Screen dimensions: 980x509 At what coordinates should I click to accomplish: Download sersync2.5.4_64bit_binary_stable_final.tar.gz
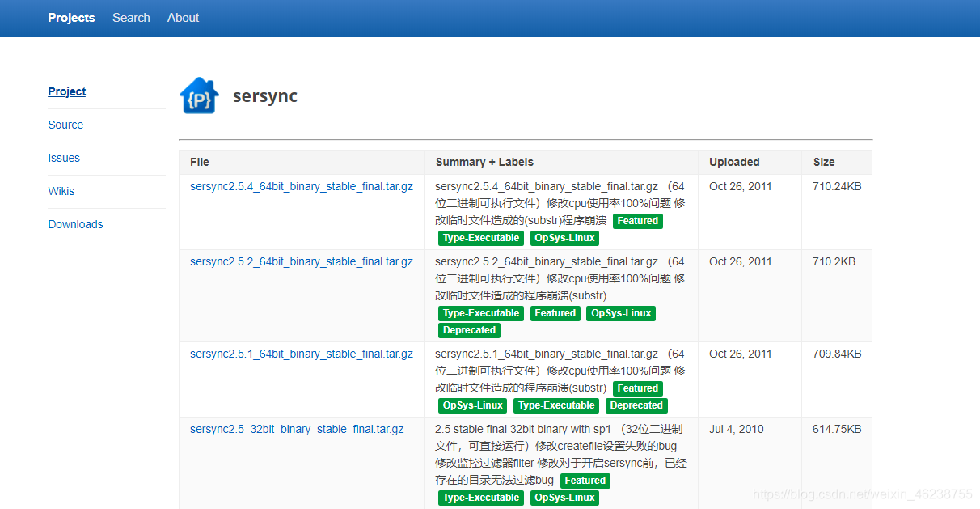(302, 186)
